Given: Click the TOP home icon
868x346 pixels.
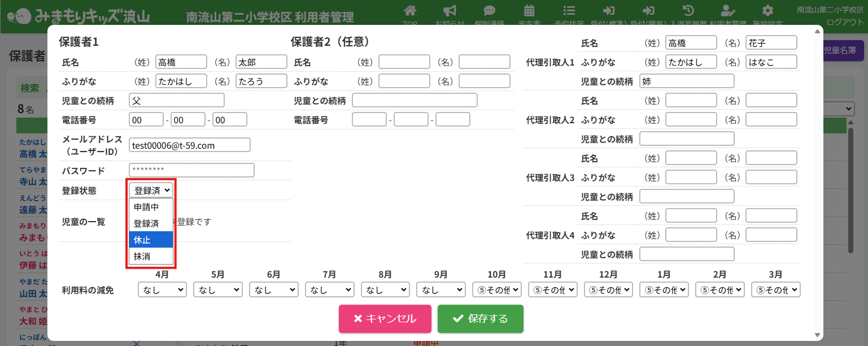Looking at the screenshot, I should click(x=411, y=11).
